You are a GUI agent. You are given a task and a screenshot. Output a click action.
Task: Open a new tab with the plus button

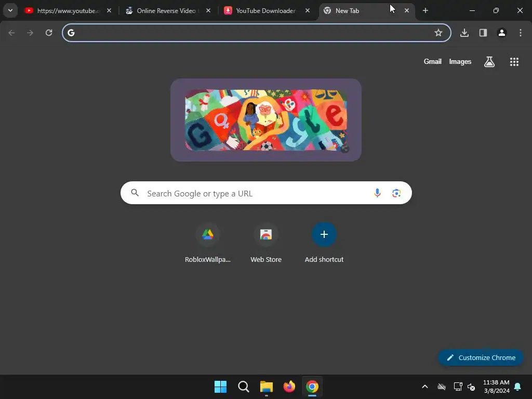coord(425,10)
